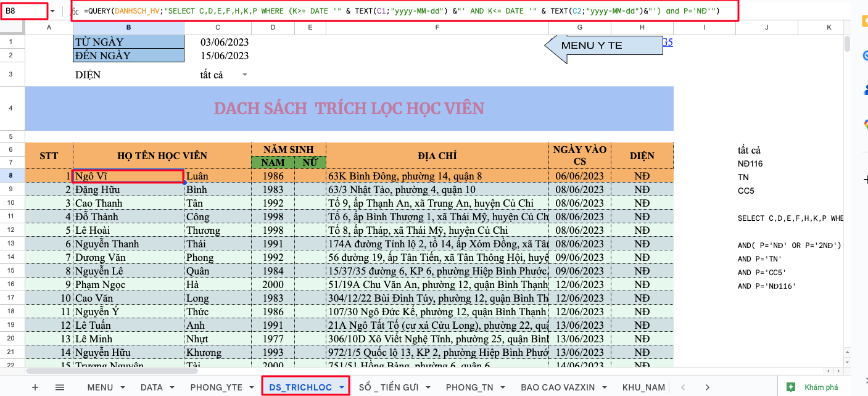Screen dimensions: 868x396
Task: Switch to the PHONG_TN sheet tab
Action: (x=469, y=387)
